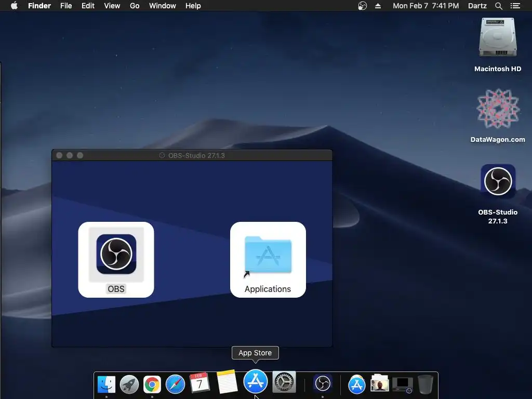532x399 pixels.
Task: Launch Google Chrome from the Dock
Action: 152,384
